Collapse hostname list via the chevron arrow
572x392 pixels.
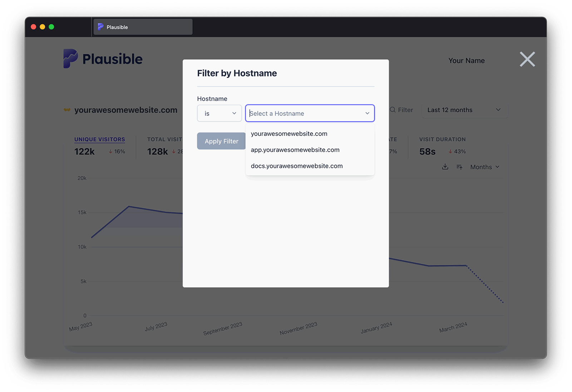(x=367, y=113)
